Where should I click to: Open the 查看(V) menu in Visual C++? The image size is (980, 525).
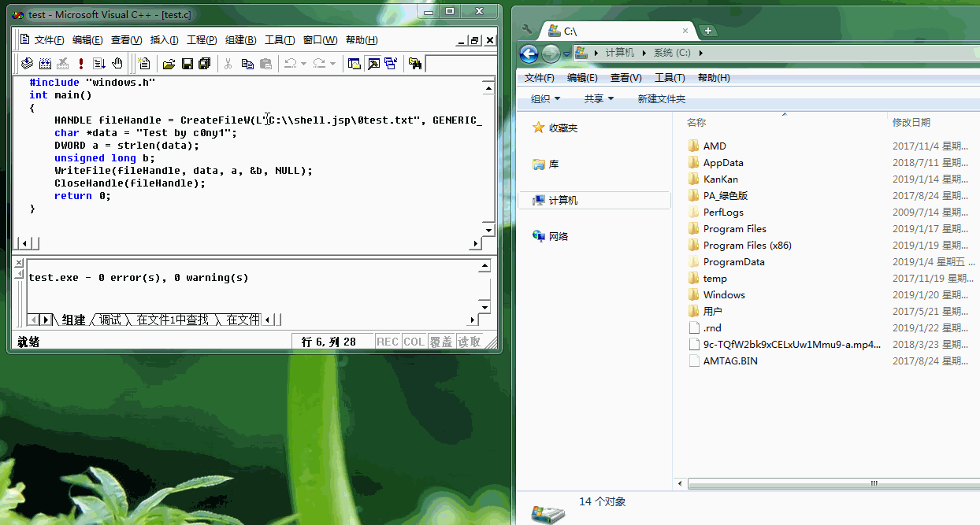click(x=126, y=40)
